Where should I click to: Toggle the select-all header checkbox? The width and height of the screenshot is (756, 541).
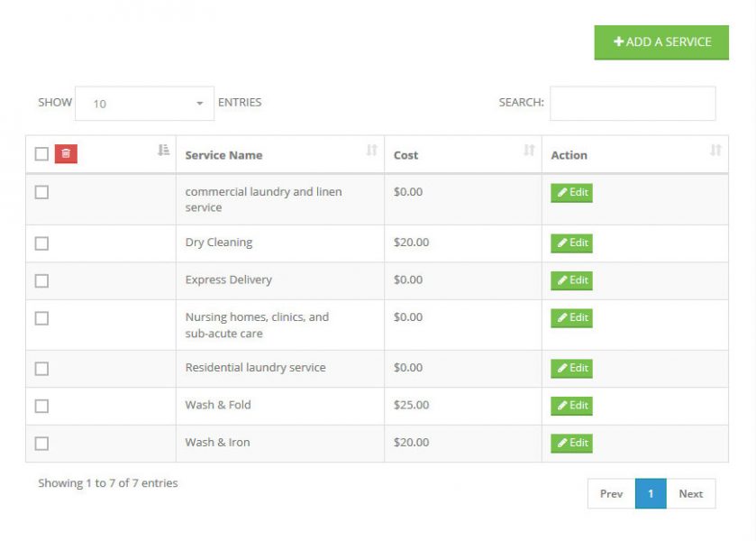click(x=41, y=154)
